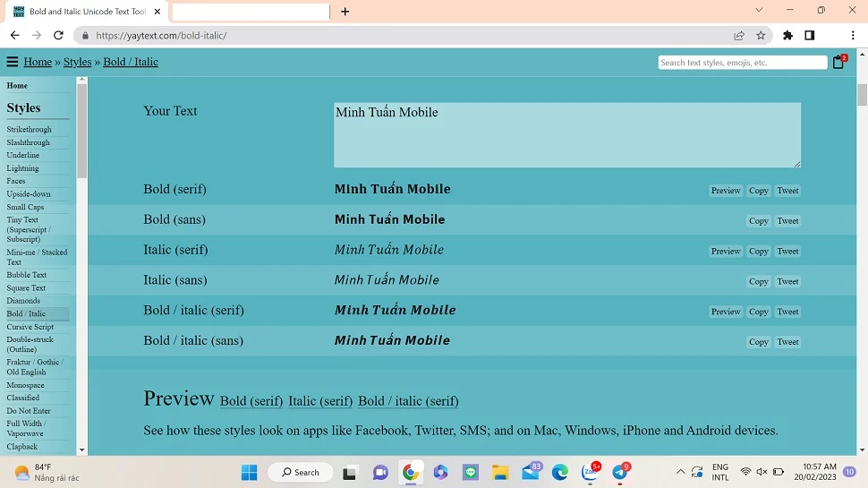Open Chrome three-dot menu
The height and width of the screenshot is (488, 868).
[853, 36]
